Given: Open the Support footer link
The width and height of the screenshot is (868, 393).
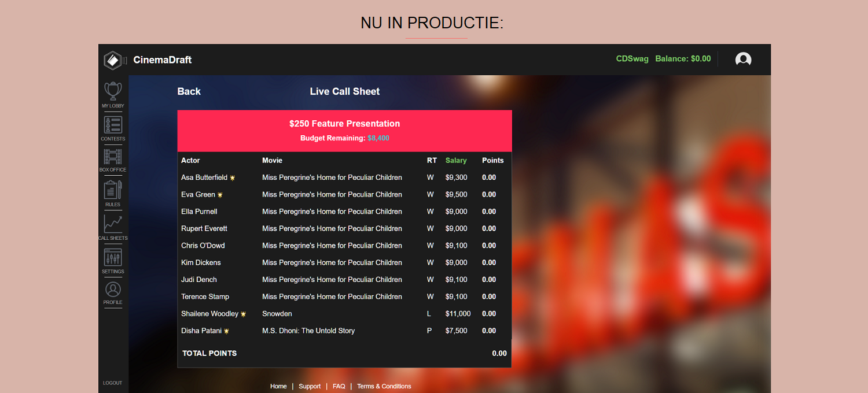Looking at the screenshot, I should (310, 386).
